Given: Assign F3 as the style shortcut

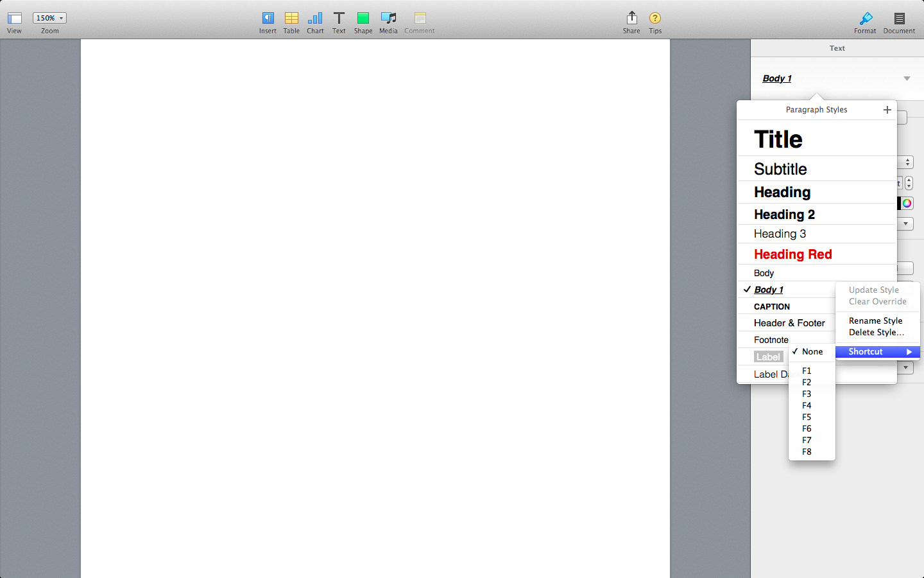Looking at the screenshot, I should (807, 394).
